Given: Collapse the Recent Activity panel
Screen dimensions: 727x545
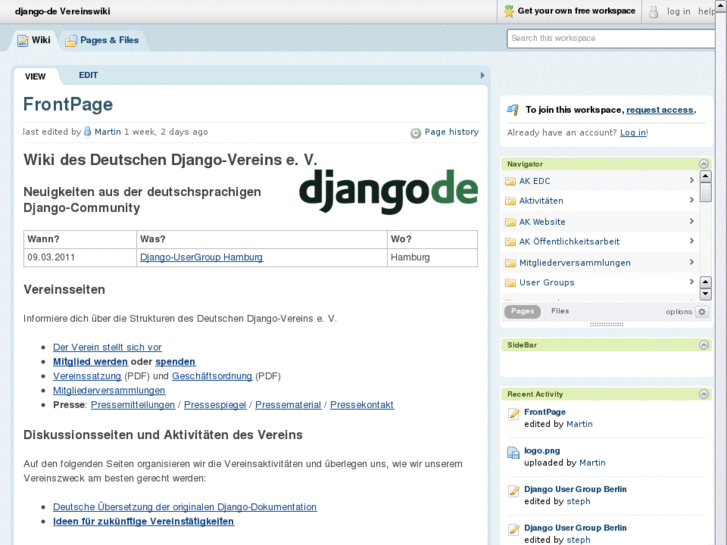Looking at the screenshot, I should point(704,394).
